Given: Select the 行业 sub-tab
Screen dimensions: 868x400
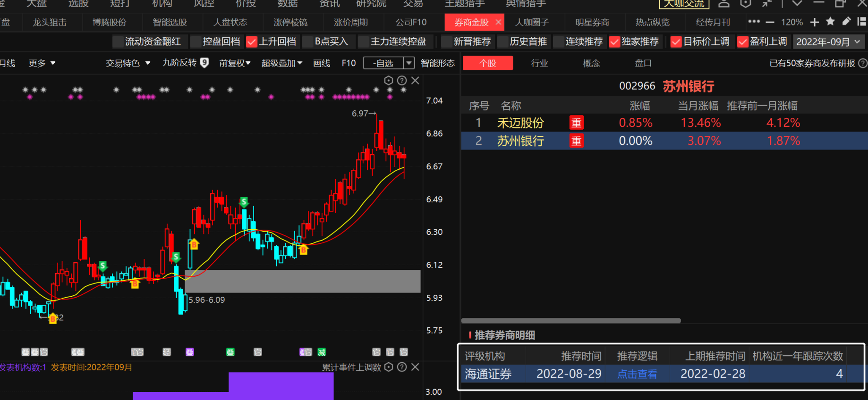Looking at the screenshot, I should 539,63.
